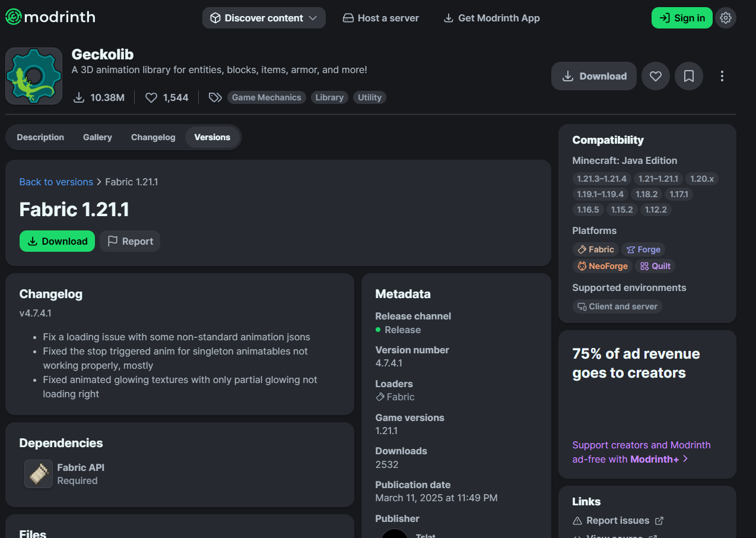Image resolution: width=756 pixels, height=538 pixels.
Task: Select the 1.19.1–1.19.4 version chip
Action: (x=601, y=194)
